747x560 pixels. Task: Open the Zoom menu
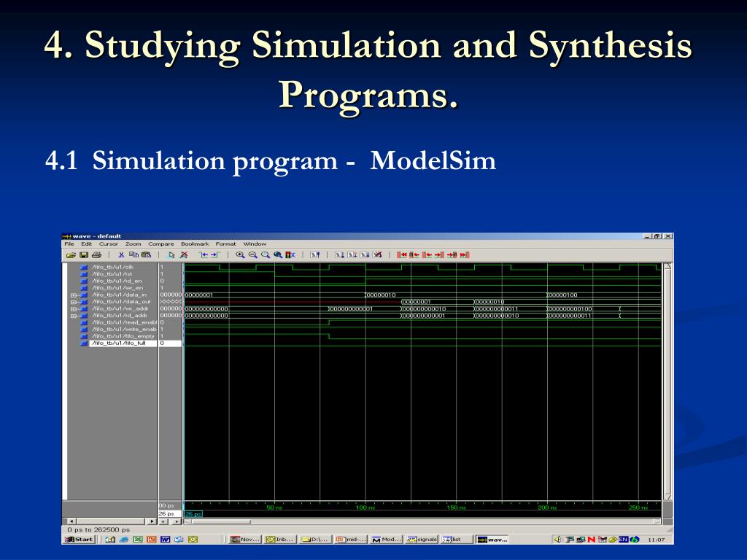pyautogui.click(x=133, y=244)
